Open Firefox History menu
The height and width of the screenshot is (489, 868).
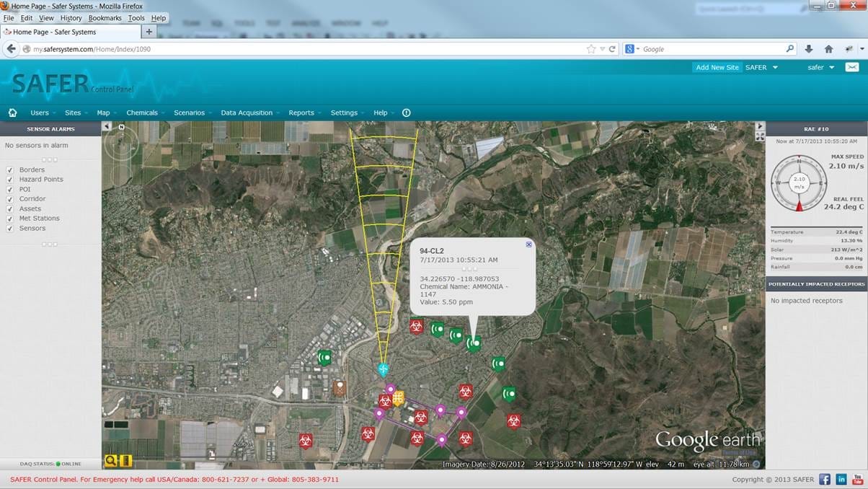tap(71, 18)
